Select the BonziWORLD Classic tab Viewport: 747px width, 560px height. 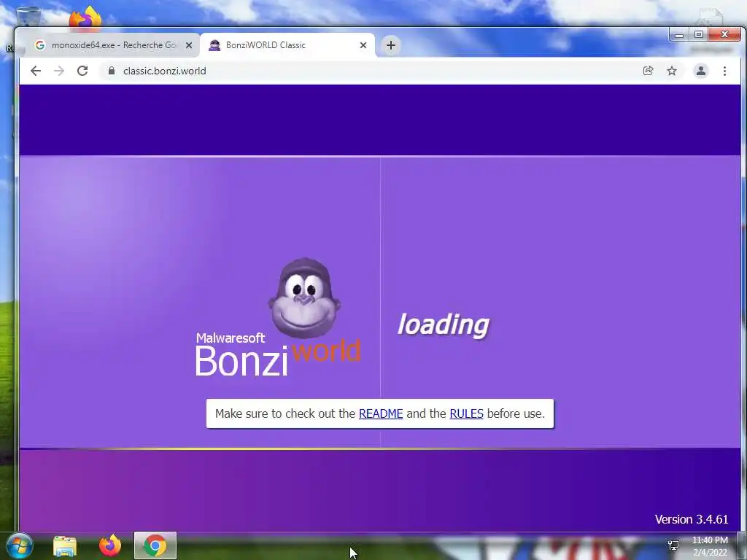[x=287, y=45]
